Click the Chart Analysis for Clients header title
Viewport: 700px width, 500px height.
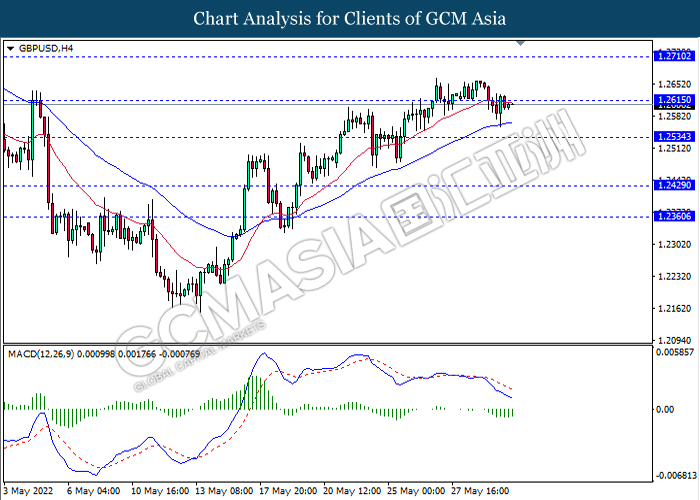pyautogui.click(x=350, y=19)
